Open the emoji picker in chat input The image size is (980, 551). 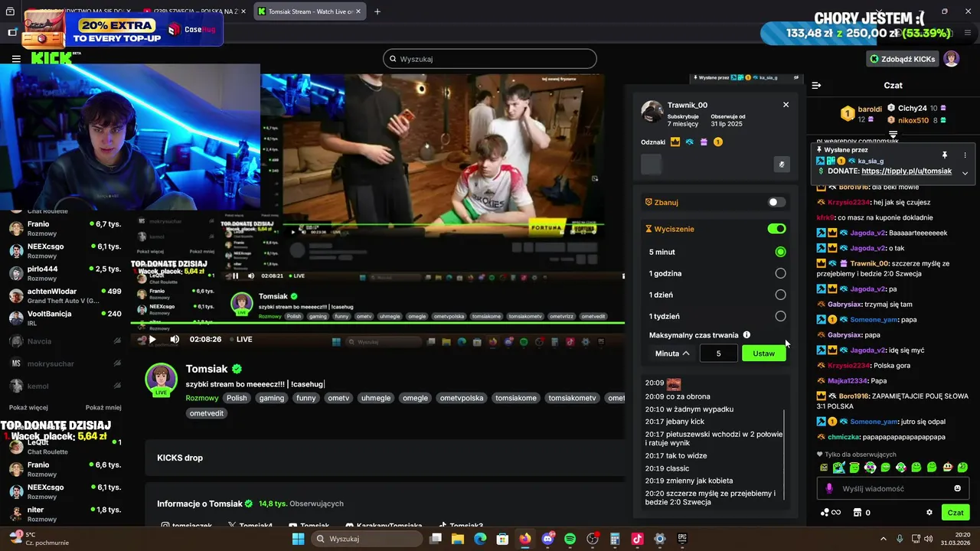point(958,488)
